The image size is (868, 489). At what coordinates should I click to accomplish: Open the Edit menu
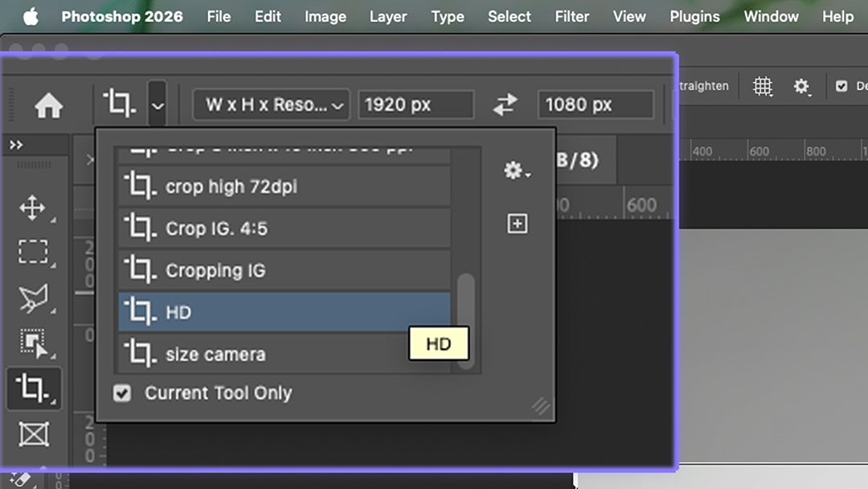tap(268, 17)
